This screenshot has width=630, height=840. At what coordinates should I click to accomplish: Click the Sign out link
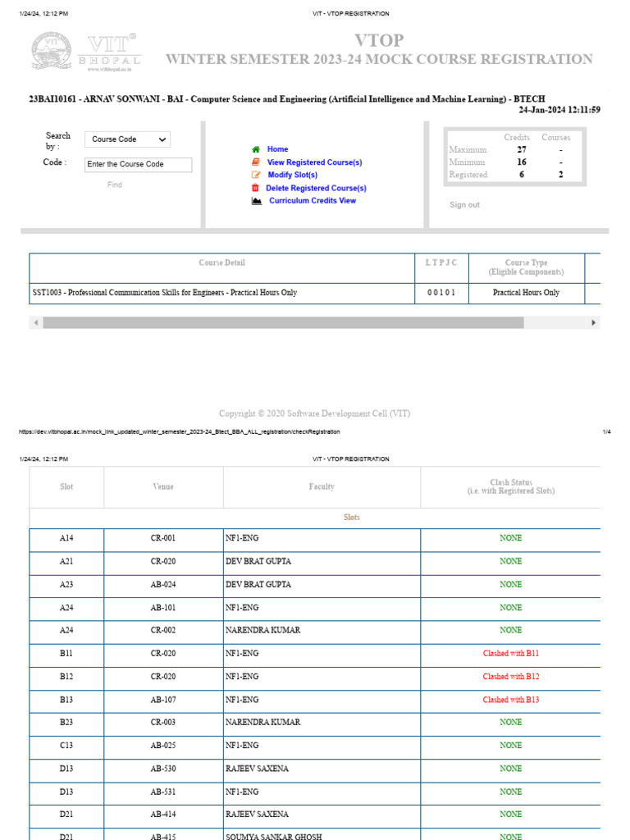tap(464, 204)
